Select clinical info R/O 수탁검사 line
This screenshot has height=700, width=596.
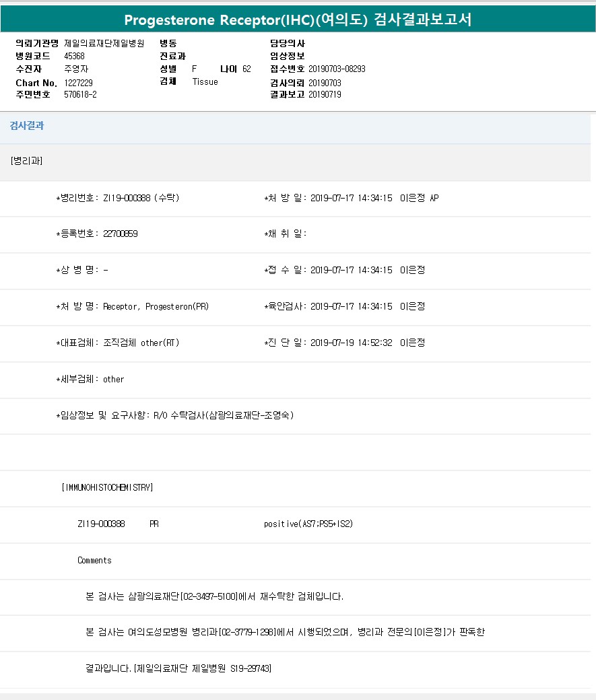pyautogui.click(x=174, y=415)
